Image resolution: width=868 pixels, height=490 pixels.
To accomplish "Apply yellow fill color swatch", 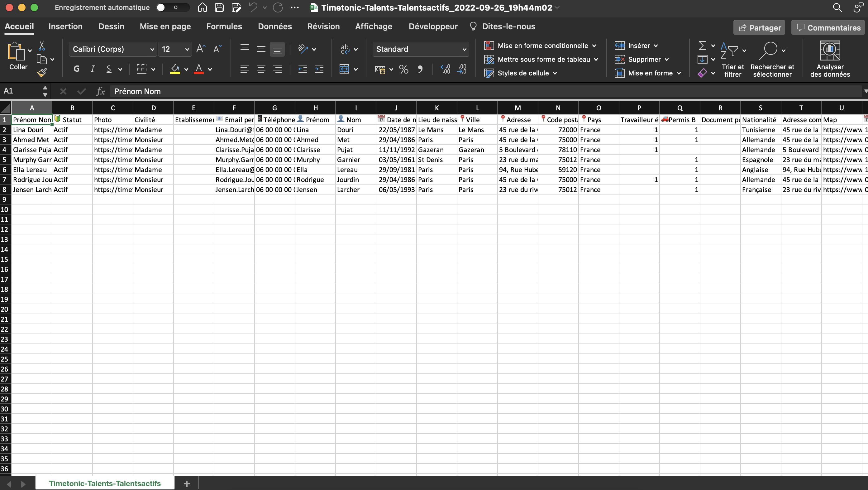I will [x=175, y=69].
